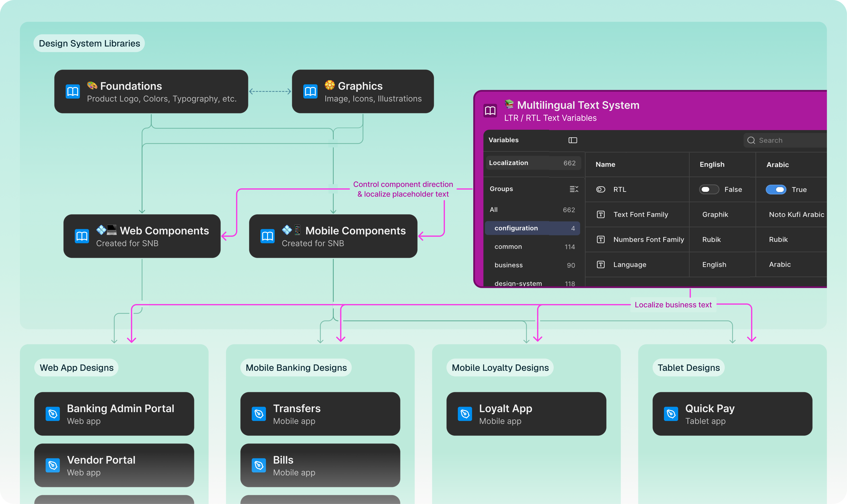
Task: Open the Banking Admin Portal card
Action: 114,414
